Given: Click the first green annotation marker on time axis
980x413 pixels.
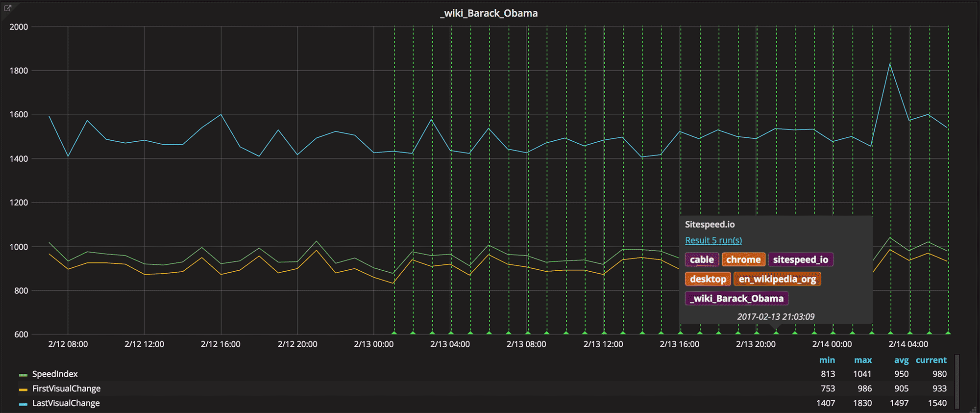Looking at the screenshot, I should point(394,333).
